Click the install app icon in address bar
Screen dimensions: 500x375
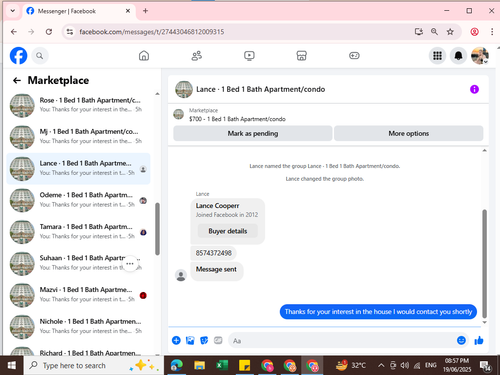(419, 32)
